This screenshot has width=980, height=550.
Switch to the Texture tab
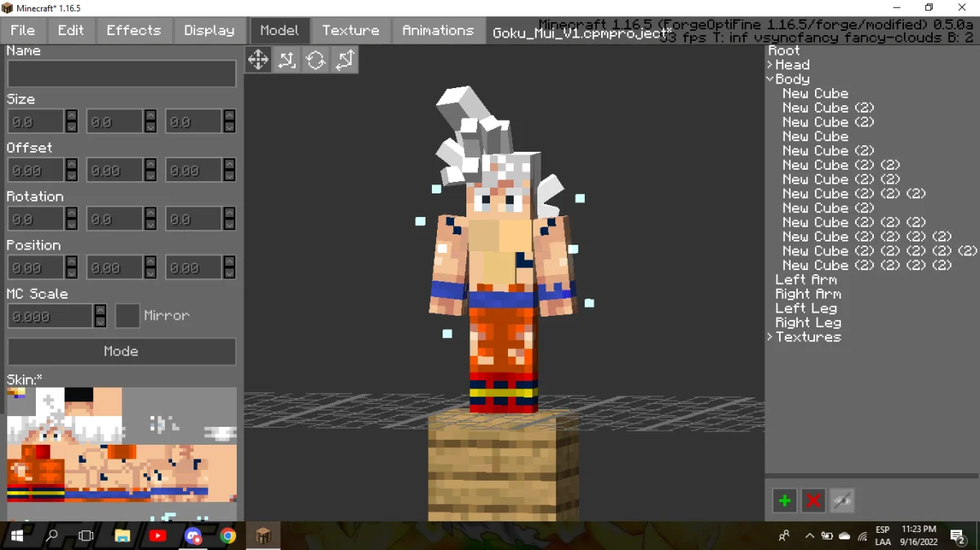(x=350, y=30)
